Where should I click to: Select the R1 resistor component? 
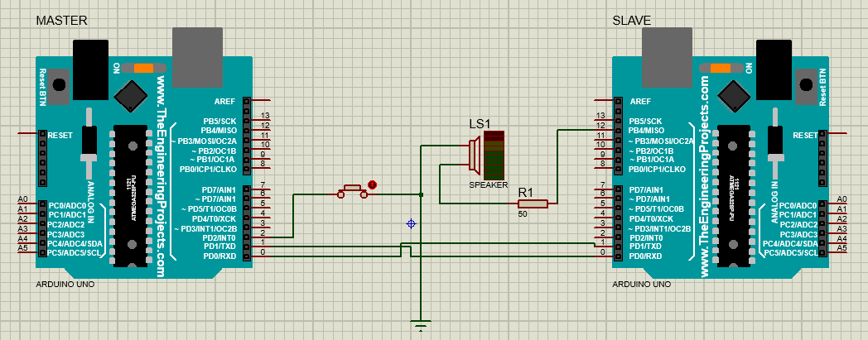(533, 204)
